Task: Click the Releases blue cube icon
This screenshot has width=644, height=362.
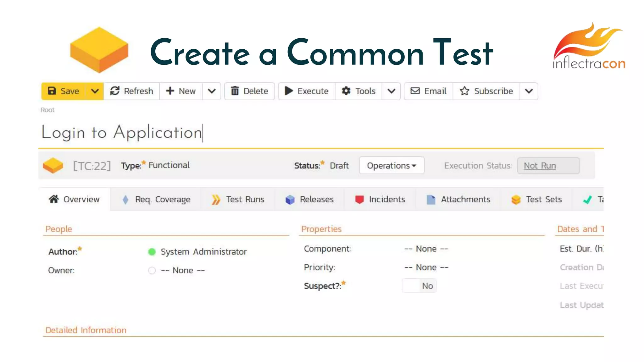Action: coord(290,200)
